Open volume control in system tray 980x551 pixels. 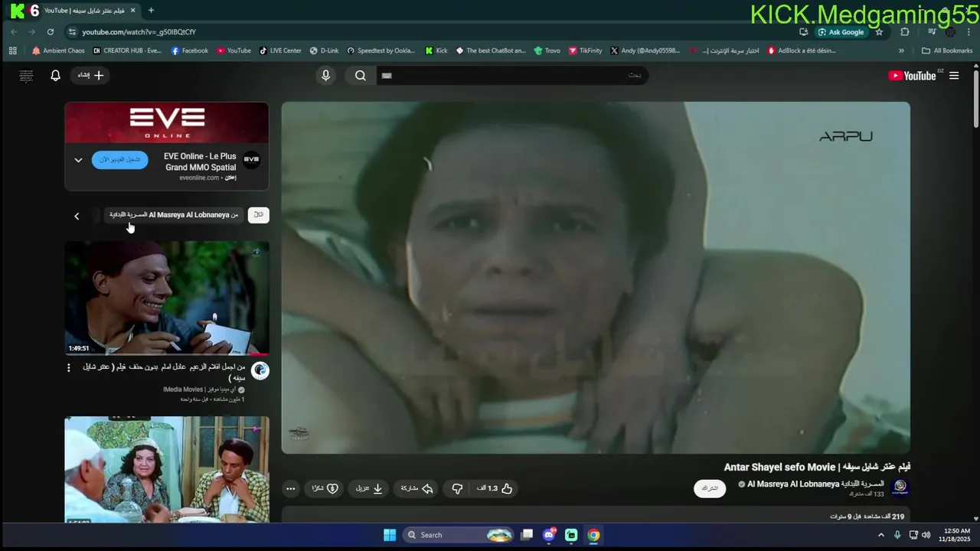(x=926, y=535)
